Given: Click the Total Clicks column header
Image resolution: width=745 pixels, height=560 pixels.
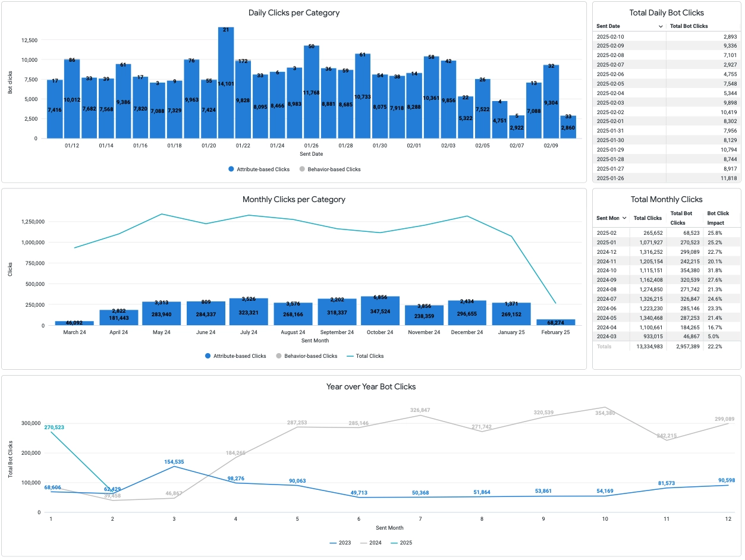Looking at the screenshot, I should click(x=647, y=218).
